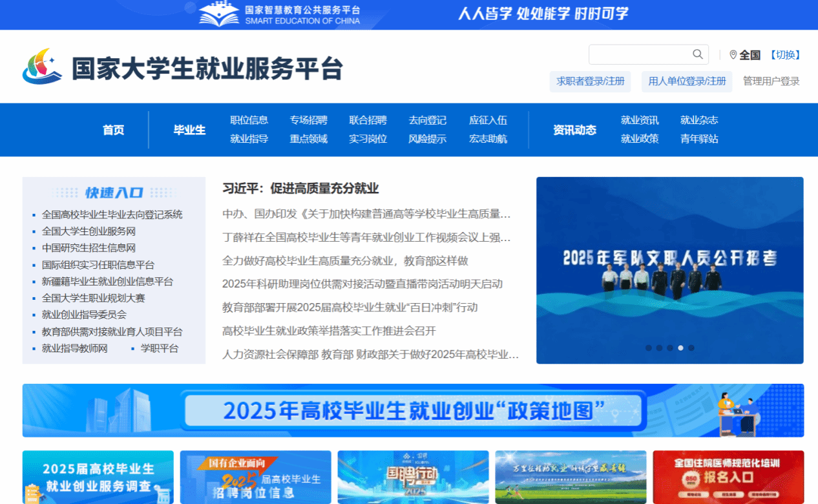The width and height of the screenshot is (818, 504).
Task: Open news 全力做好高校毕业生高质量充分就业
Action: tap(345, 261)
